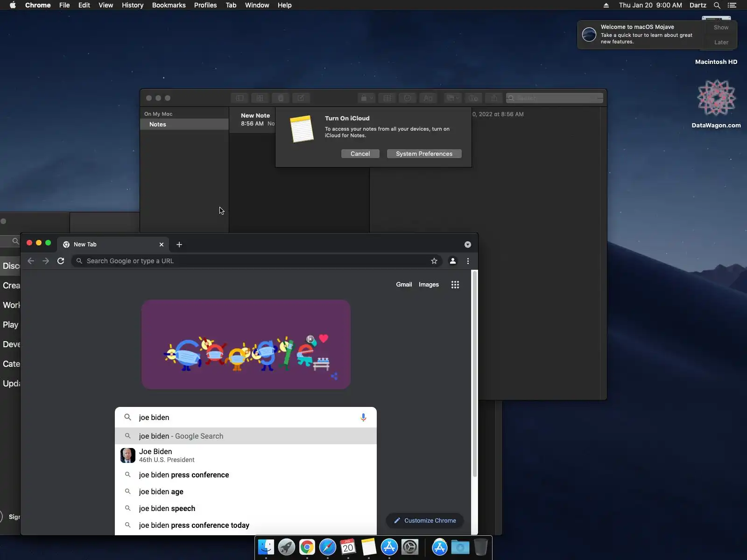Click the add people icon in Notes
This screenshot has width=747, height=560.
[x=473, y=98]
